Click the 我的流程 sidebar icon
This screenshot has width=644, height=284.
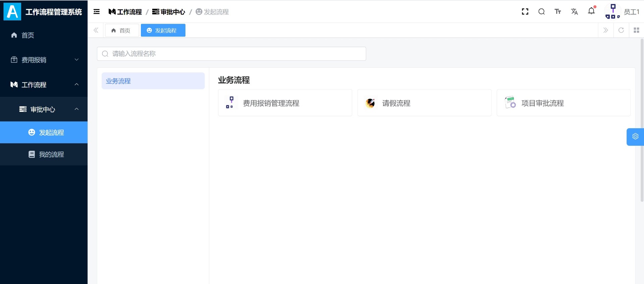click(x=32, y=154)
